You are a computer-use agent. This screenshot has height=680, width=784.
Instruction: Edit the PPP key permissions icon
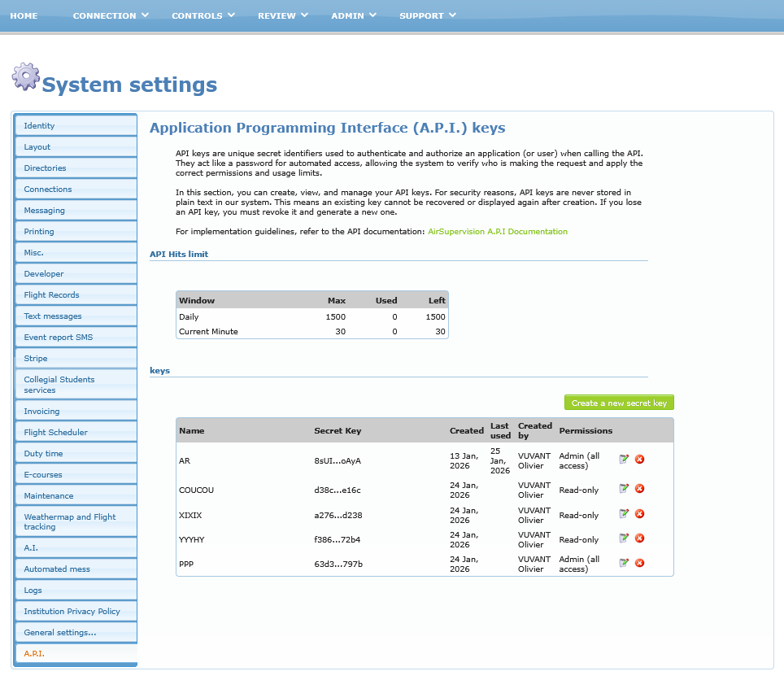(624, 563)
